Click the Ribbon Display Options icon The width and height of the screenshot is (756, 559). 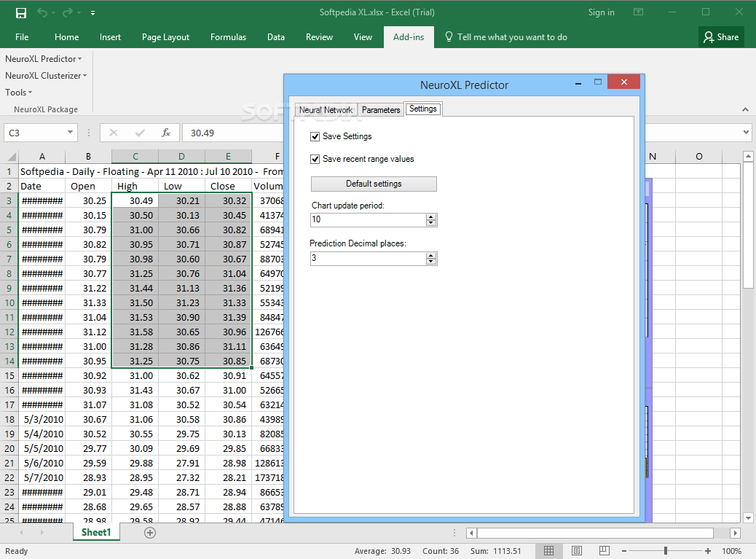638,12
